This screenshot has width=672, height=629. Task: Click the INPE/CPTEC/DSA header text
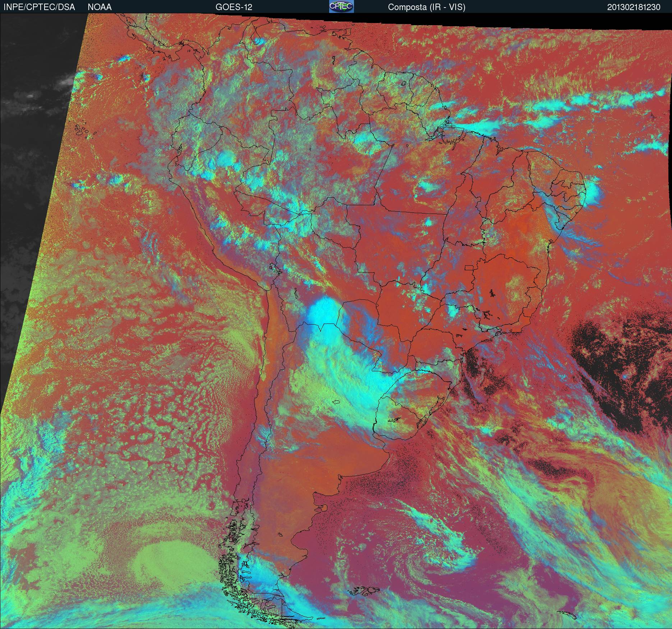[x=39, y=7]
